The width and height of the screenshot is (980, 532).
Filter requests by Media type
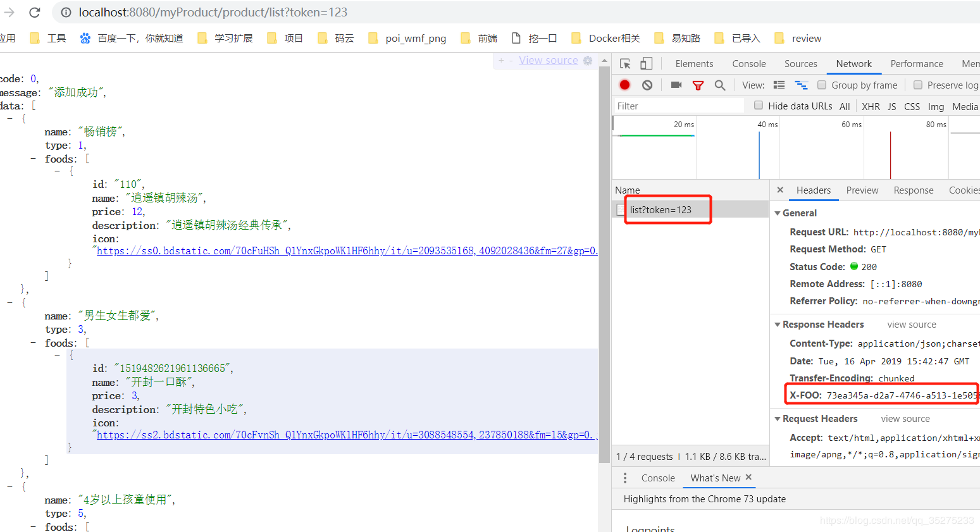pyautogui.click(x=965, y=106)
